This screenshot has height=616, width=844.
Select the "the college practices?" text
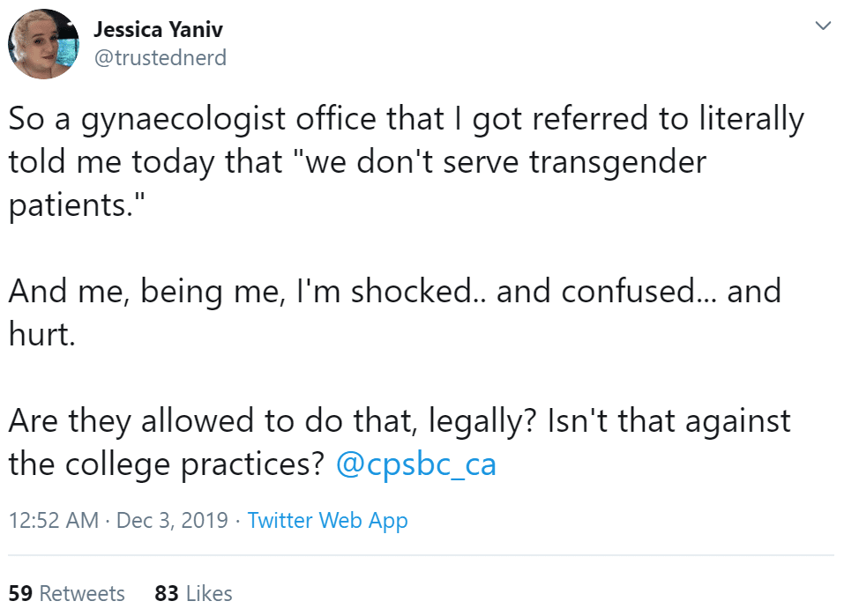click(x=167, y=465)
